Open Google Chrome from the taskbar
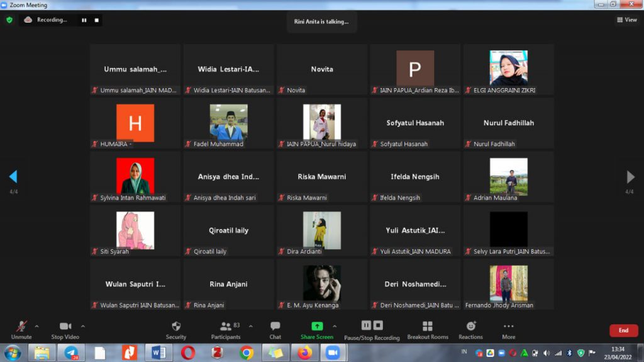 click(x=247, y=353)
